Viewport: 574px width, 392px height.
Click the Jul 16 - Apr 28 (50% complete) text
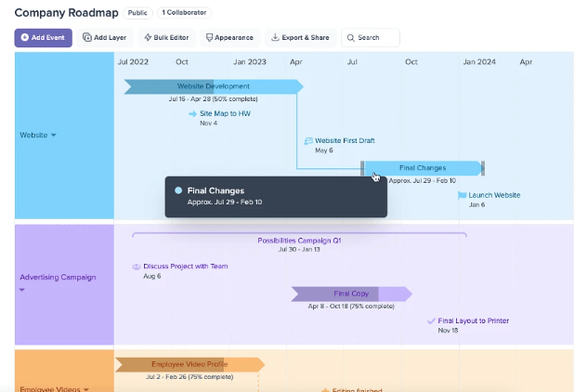click(213, 98)
